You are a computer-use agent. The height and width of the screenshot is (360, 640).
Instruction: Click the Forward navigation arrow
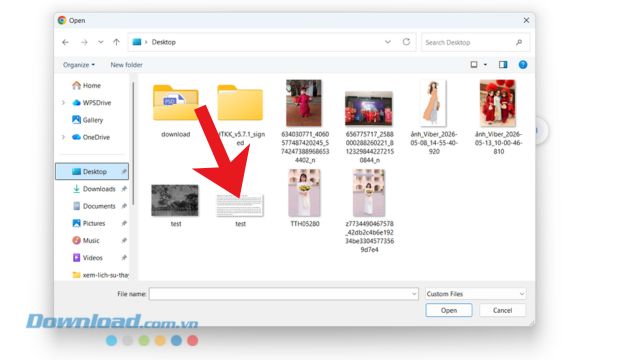[x=84, y=42]
